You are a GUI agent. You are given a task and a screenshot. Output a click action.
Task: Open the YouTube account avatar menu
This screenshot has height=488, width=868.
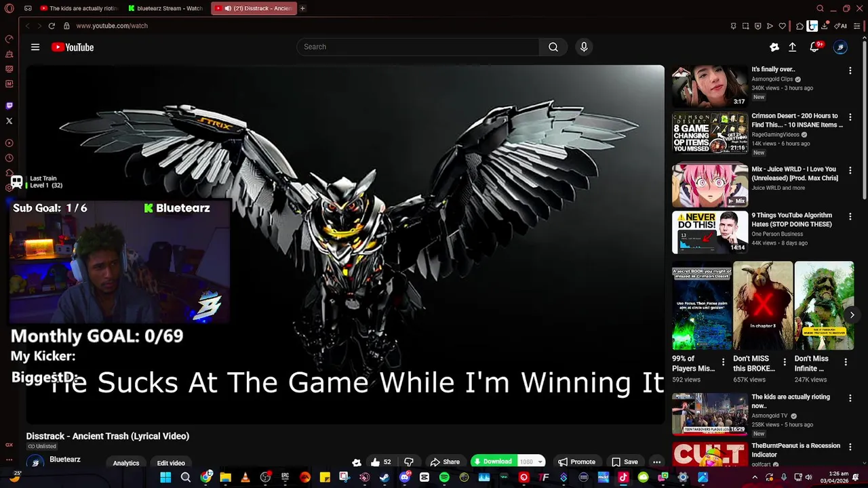point(840,47)
